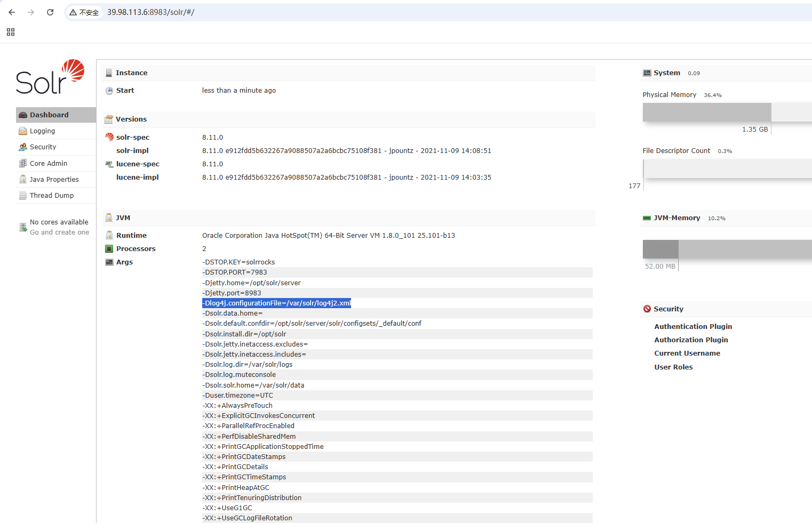
Task: Click the Core Admin icon
Action: 23,164
